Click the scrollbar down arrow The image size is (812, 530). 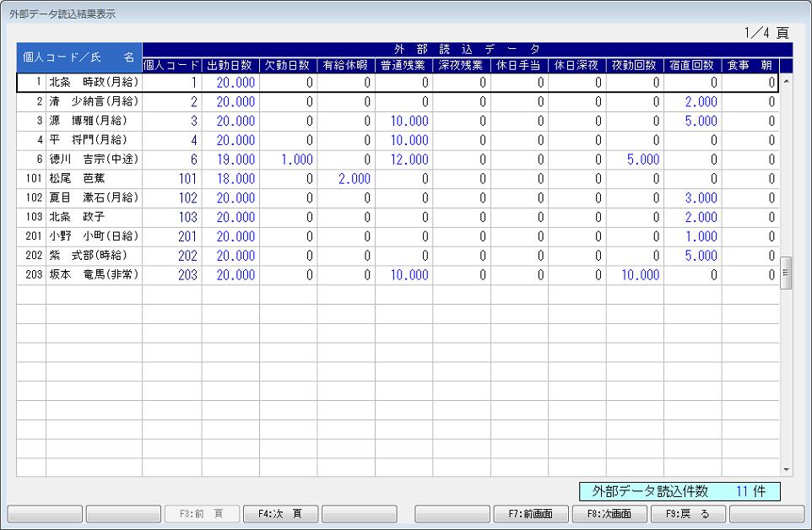787,469
